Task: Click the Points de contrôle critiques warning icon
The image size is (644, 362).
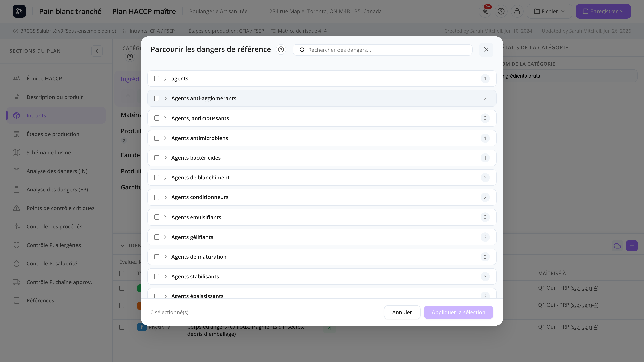Action: [x=17, y=208]
